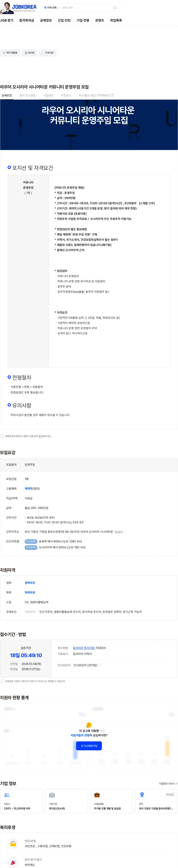
Task: Click the 연차제도 benefit text
Action: (29, 865)
